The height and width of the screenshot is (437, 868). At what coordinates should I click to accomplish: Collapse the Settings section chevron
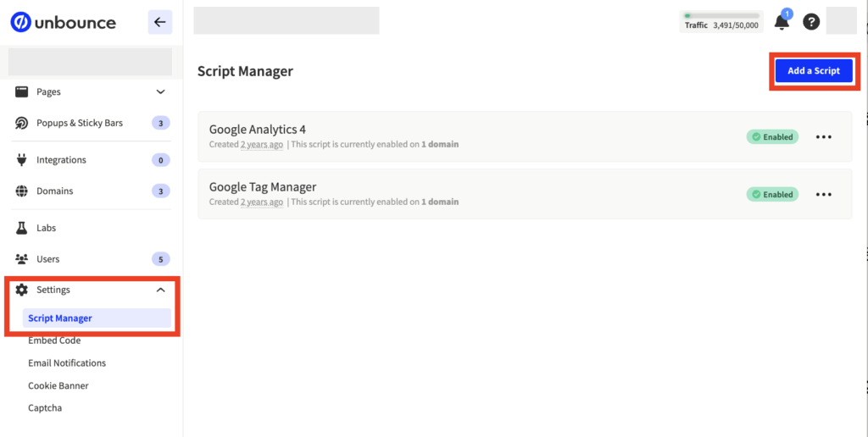160,290
